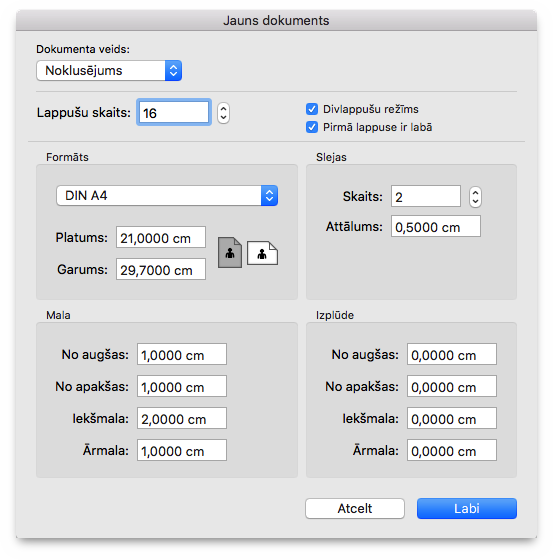553x560 pixels.
Task: Click the Platums width field
Action: pyautogui.click(x=161, y=237)
